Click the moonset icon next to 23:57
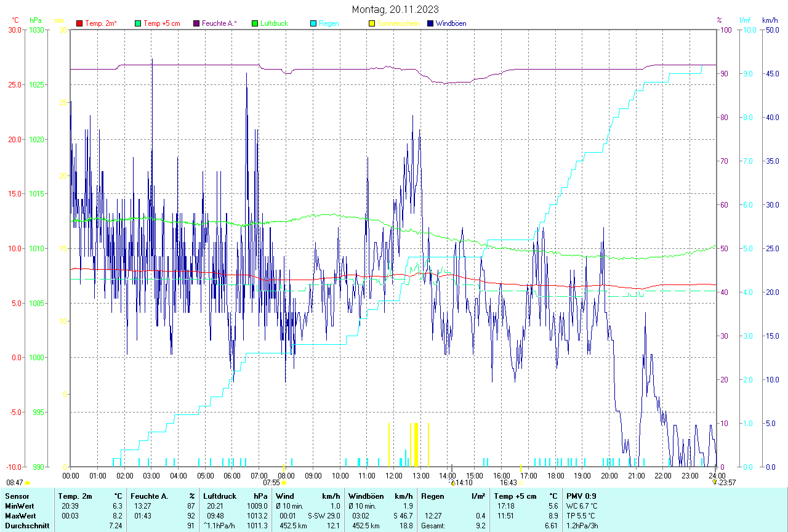The height and width of the screenshot is (532, 788). (714, 483)
